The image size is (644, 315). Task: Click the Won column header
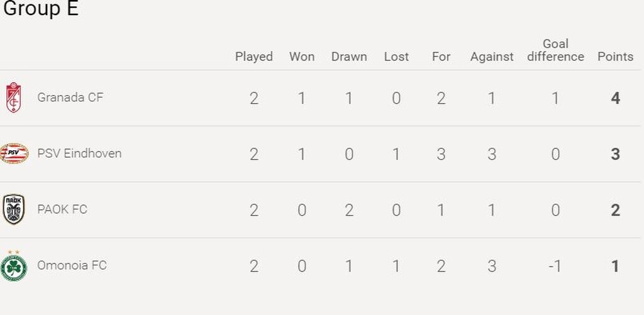[302, 57]
